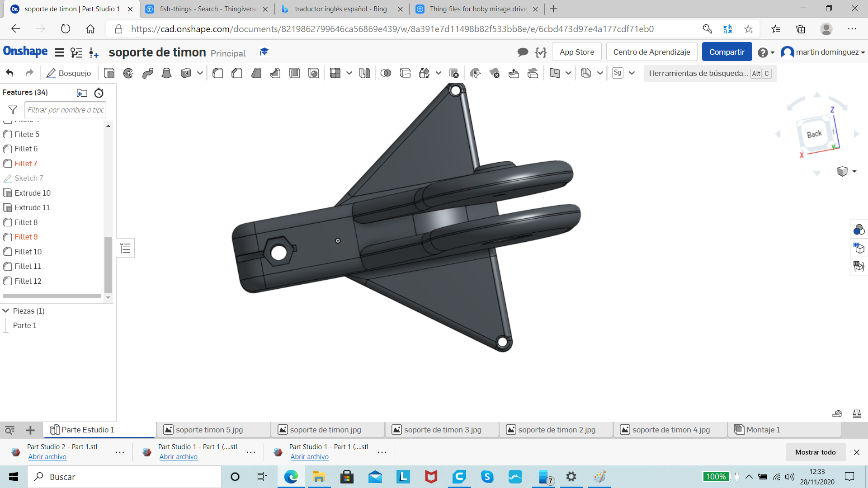Open Part Studio 2 - Part 1.stl file link

pos(47,457)
